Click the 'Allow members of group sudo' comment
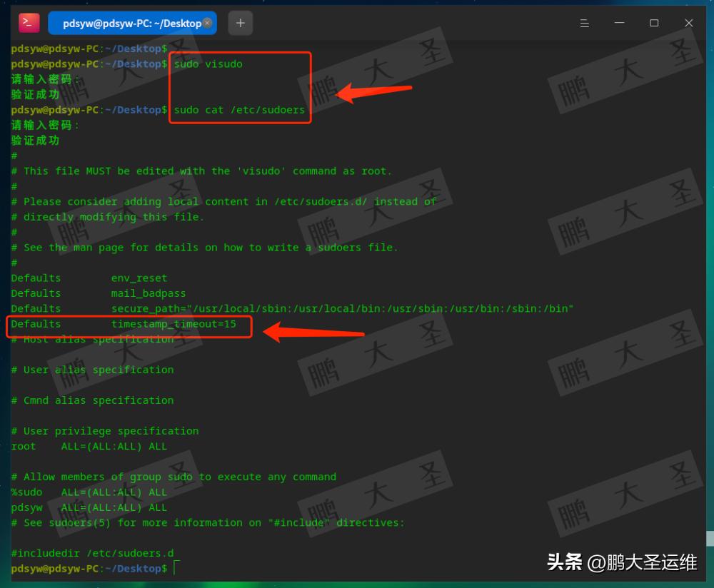This screenshot has height=588, width=714. coord(174,477)
